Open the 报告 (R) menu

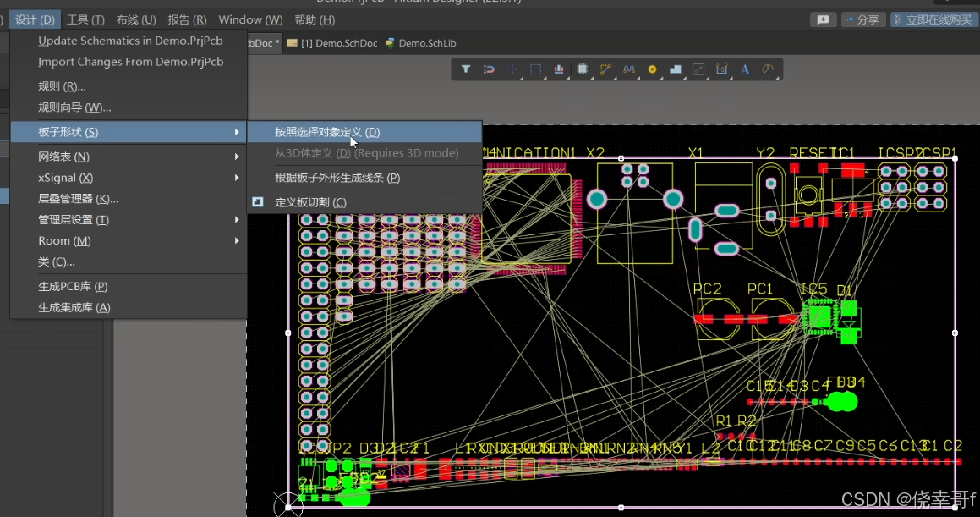(x=187, y=20)
